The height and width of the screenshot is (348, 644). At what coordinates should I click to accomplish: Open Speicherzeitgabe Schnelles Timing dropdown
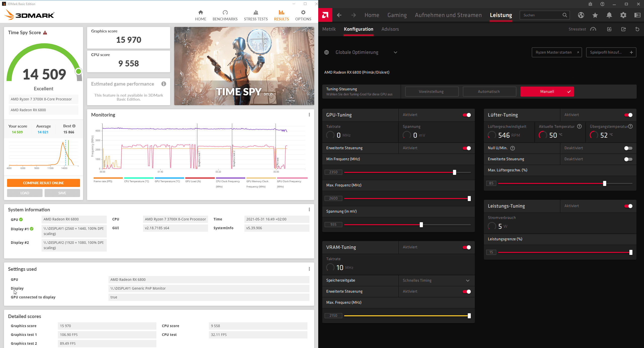436,280
